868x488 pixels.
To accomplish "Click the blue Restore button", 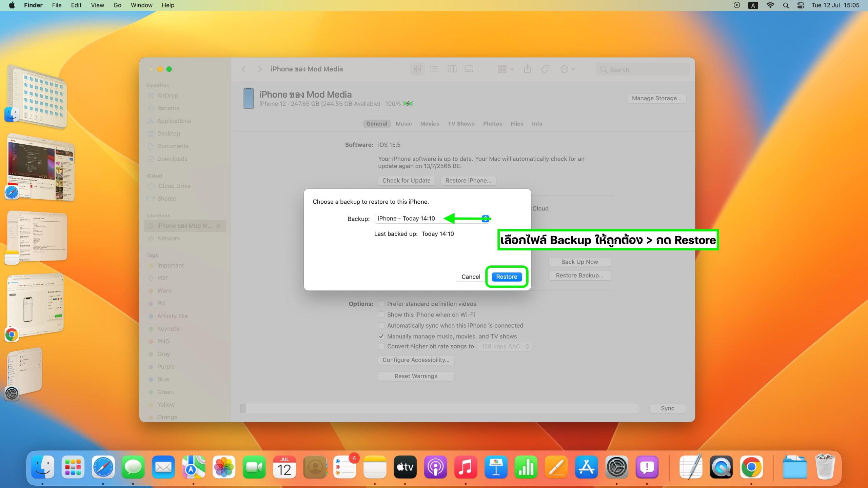I will (x=507, y=277).
